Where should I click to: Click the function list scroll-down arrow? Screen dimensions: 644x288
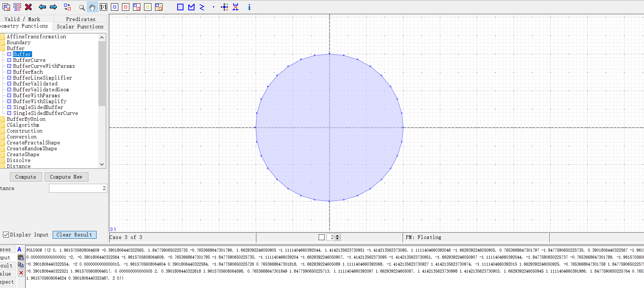pyautogui.click(x=102, y=164)
